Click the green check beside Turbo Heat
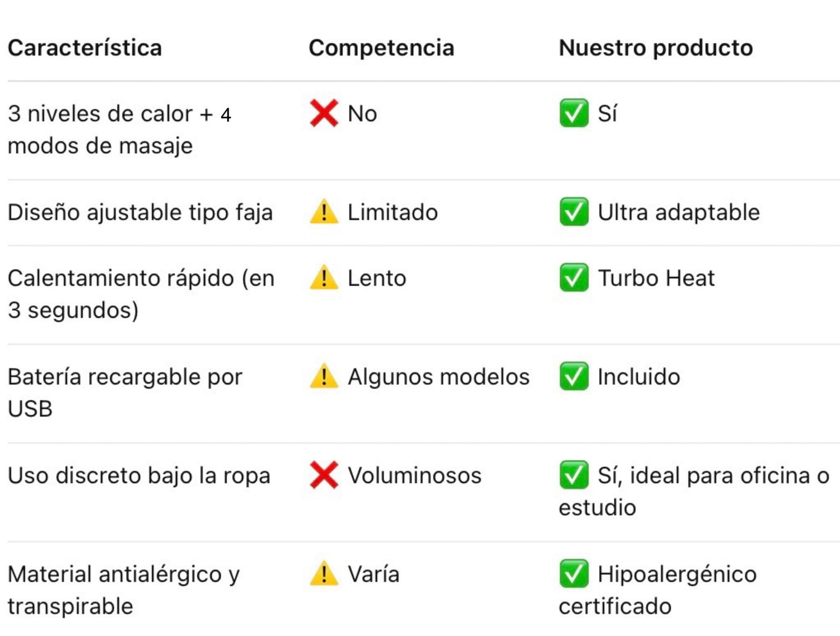Screen dimensions: 840x636 coord(573,277)
